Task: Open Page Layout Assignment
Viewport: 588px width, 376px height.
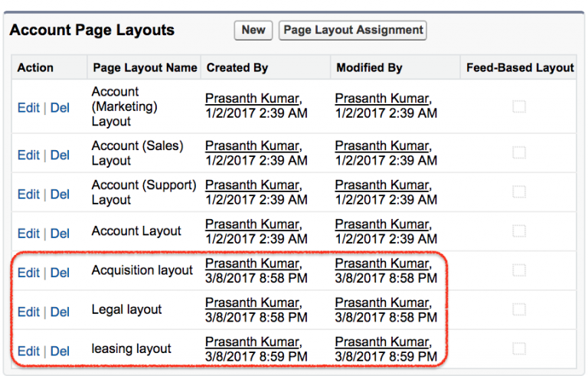Action: (x=353, y=30)
